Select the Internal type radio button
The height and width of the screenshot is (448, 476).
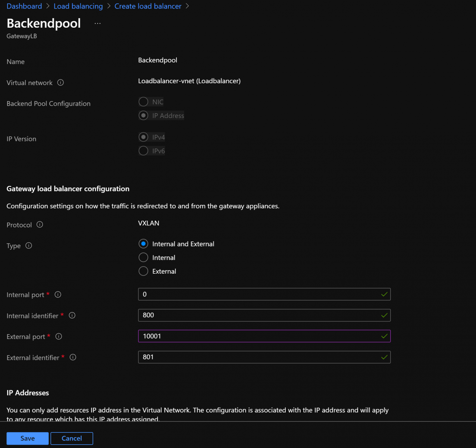pyautogui.click(x=144, y=258)
